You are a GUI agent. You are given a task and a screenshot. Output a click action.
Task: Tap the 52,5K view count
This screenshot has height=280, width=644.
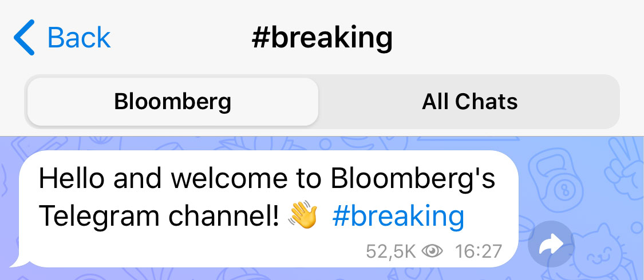[x=391, y=251]
